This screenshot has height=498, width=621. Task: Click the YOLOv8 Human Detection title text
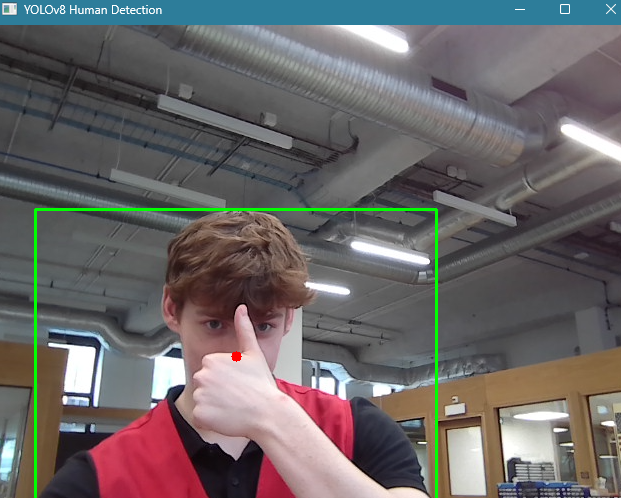coord(93,10)
